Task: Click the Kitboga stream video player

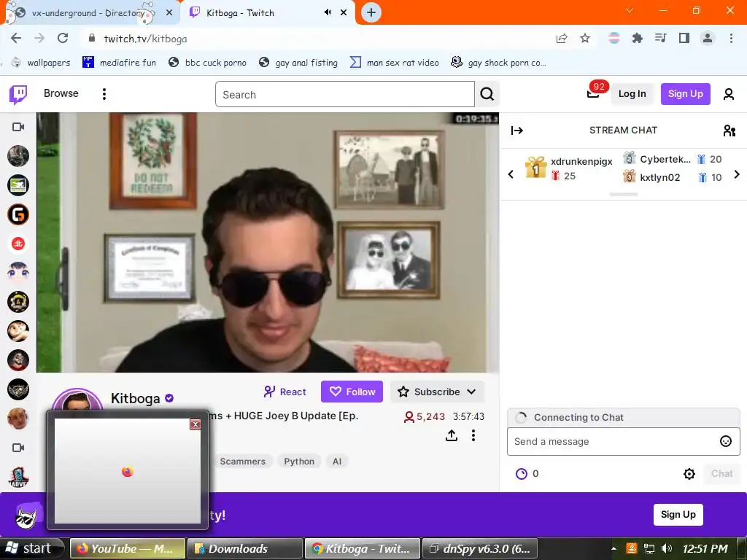Action: click(268, 242)
